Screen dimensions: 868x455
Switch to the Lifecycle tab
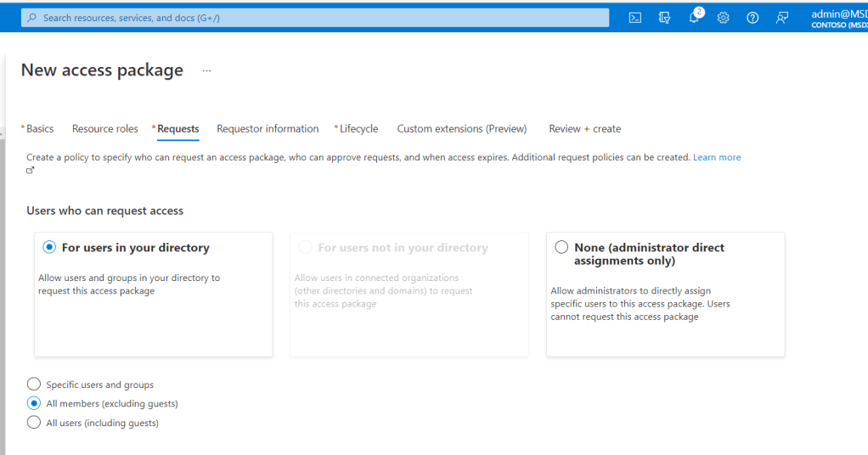tap(358, 129)
